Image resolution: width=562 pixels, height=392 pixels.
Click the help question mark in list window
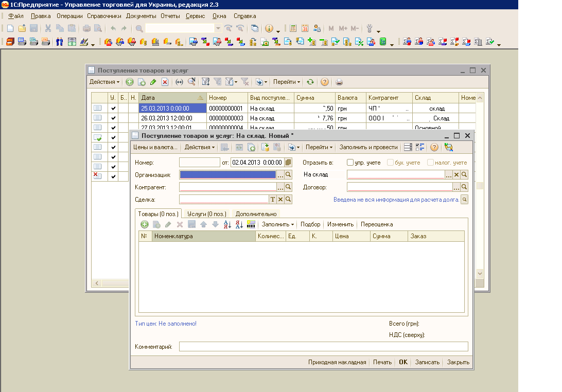pyautogui.click(x=325, y=82)
